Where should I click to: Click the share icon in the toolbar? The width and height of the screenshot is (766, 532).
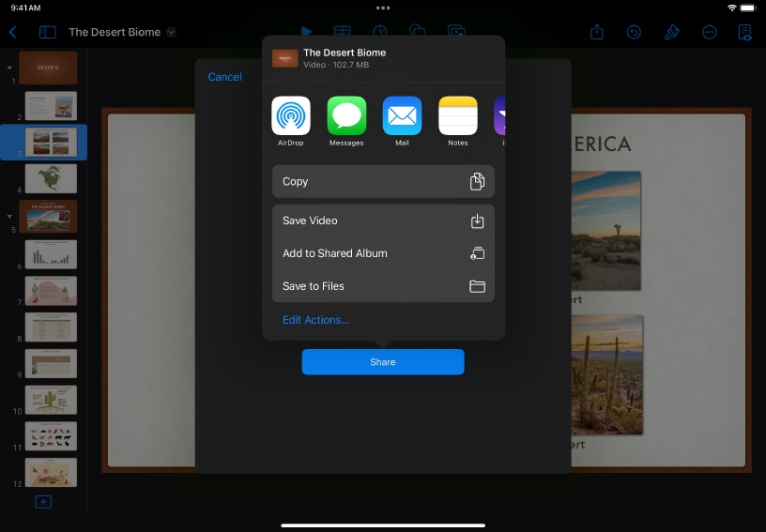click(596, 32)
